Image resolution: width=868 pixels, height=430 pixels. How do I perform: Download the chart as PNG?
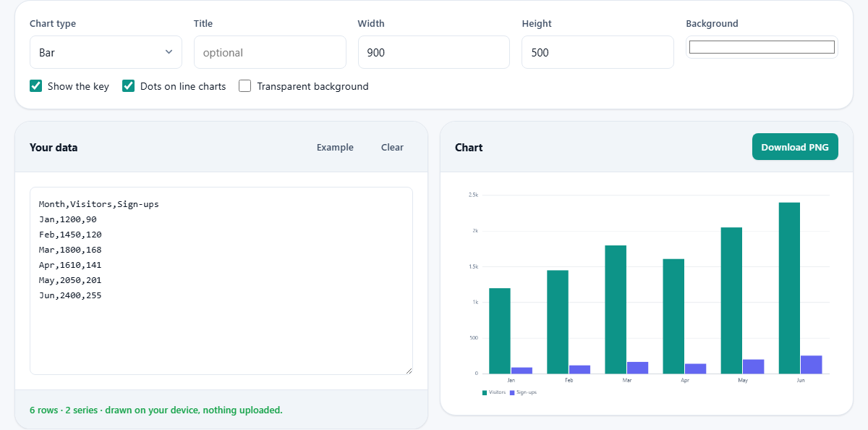(795, 147)
